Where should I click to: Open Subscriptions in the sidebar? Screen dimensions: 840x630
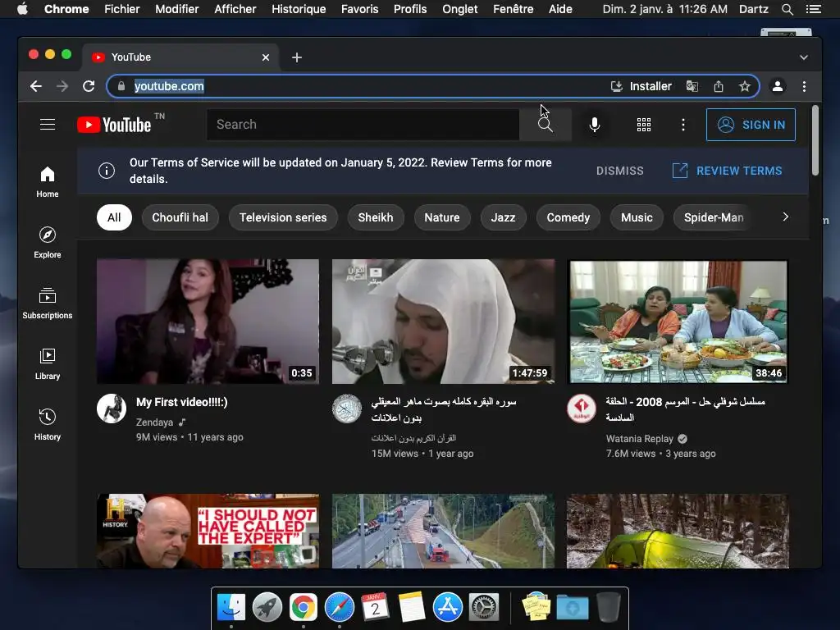(48, 304)
